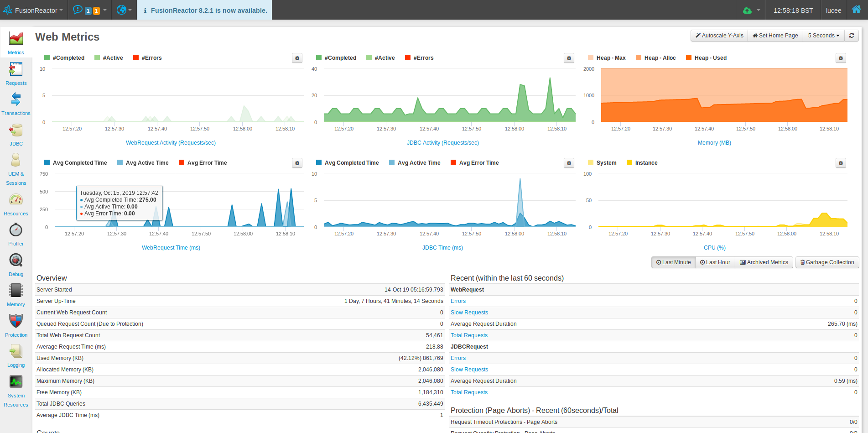Click Avg Active Time label in JDBC Time legend

tap(419, 163)
